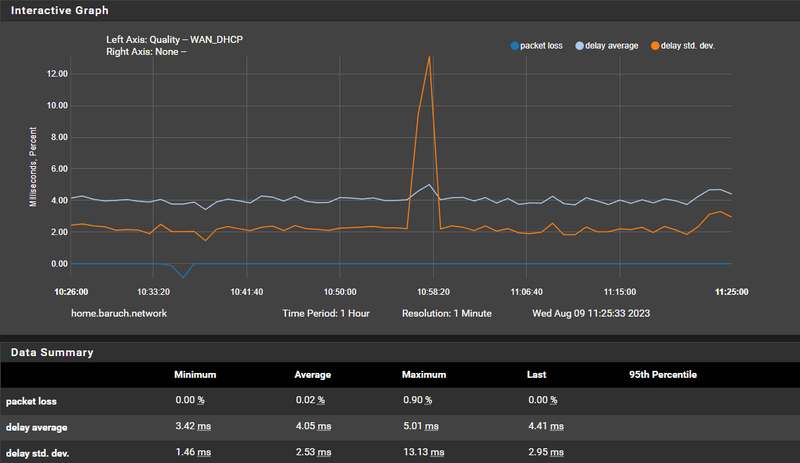Click the delay std. dev. legend label
Screen dimensions: 800x463
click(688, 46)
